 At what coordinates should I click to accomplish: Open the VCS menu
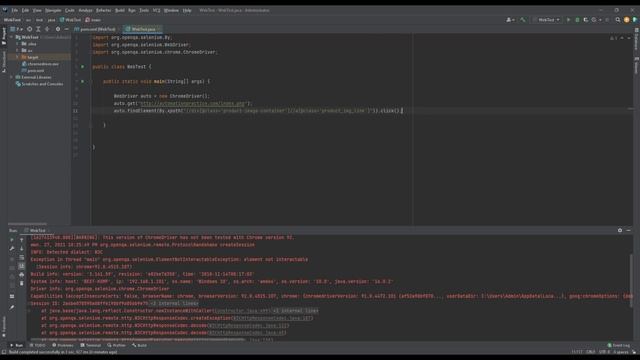coord(156,10)
